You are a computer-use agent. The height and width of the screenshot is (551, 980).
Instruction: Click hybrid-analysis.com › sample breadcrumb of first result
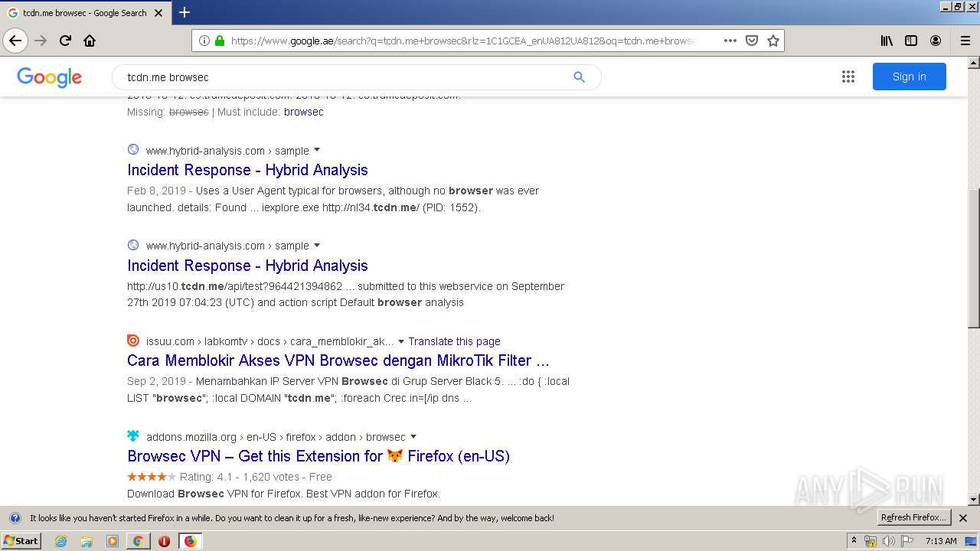[227, 151]
